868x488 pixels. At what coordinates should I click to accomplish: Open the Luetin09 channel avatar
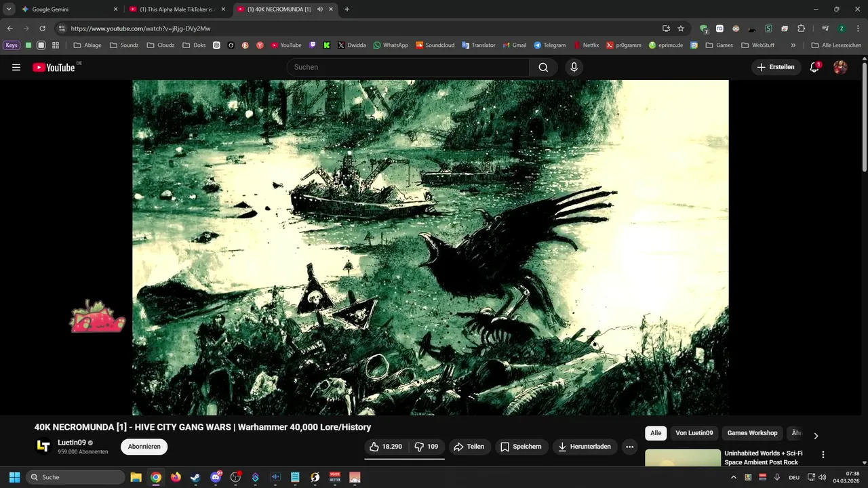pos(43,446)
